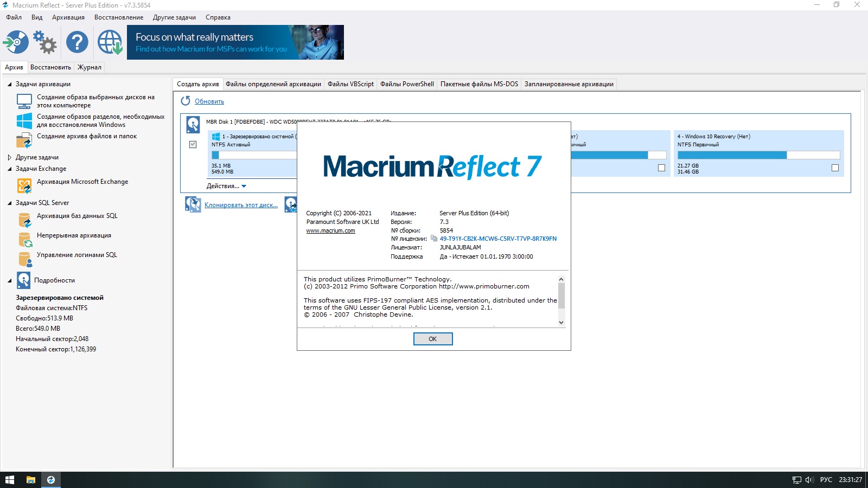Click the copy license key icon

click(x=434, y=239)
